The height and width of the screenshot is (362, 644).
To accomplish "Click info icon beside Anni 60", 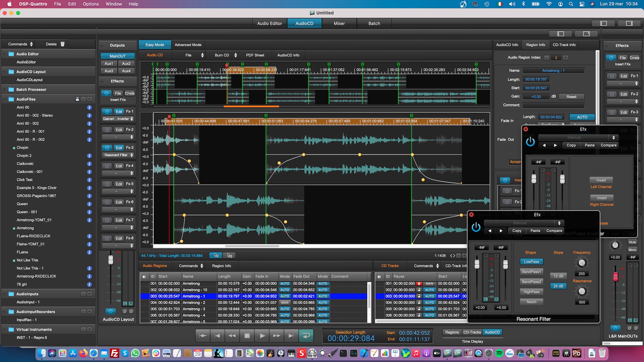I will point(89,108).
